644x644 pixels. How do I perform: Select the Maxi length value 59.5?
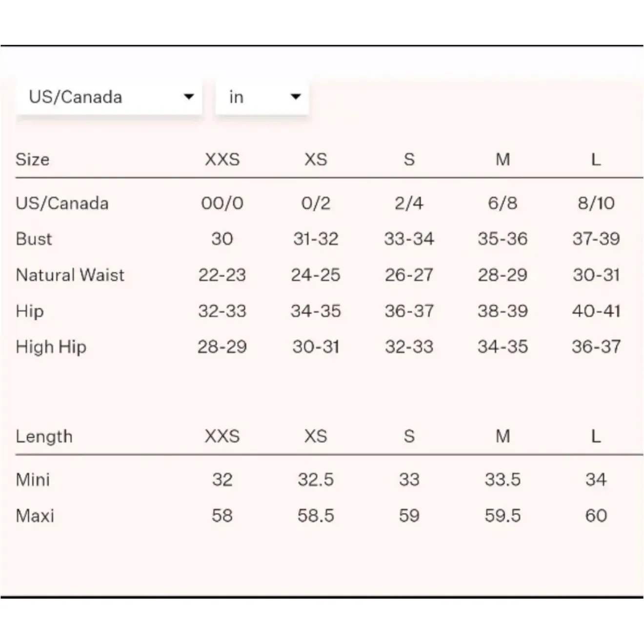coord(503,516)
